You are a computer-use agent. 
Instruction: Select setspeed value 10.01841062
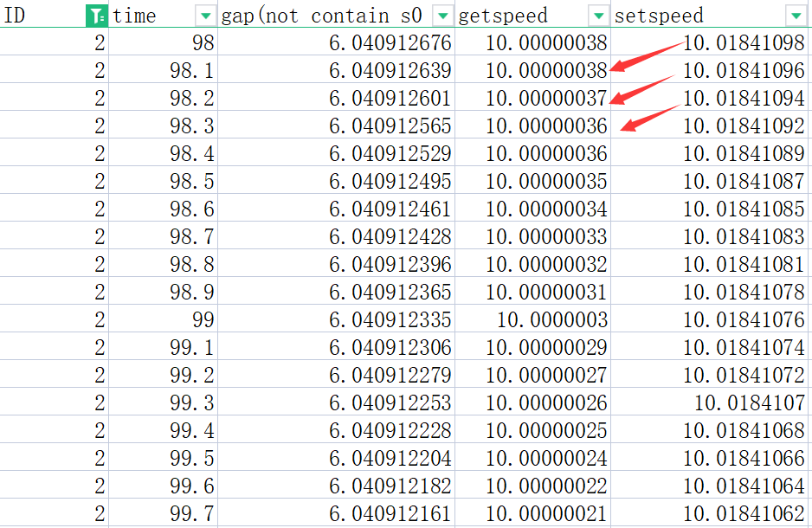pos(710,513)
